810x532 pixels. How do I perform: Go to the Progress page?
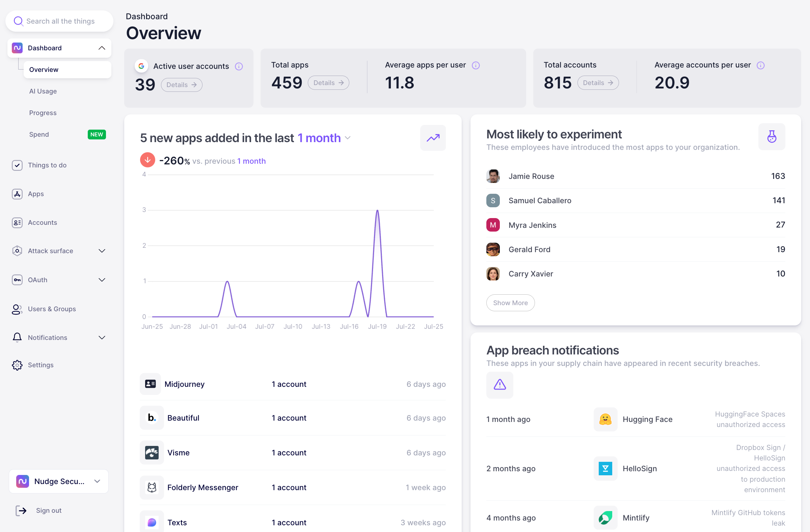[43, 113]
